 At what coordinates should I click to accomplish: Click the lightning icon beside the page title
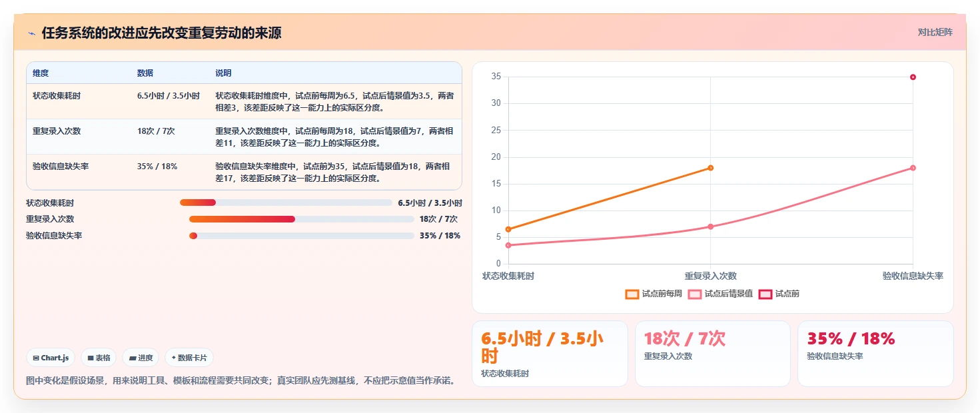pos(31,33)
